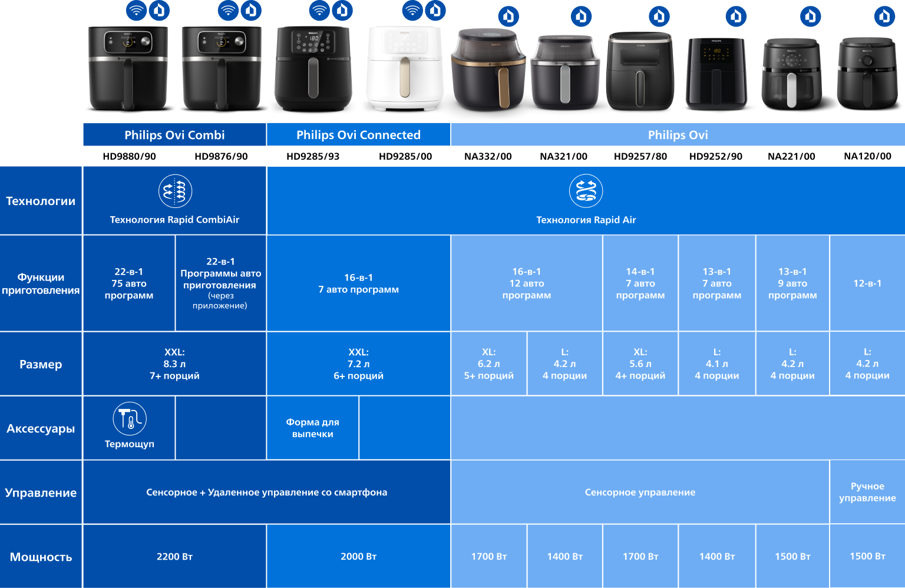Click the Wi-Fi icon above the HD9876/90 fryer
This screenshot has width=905, height=588.
(x=228, y=10)
